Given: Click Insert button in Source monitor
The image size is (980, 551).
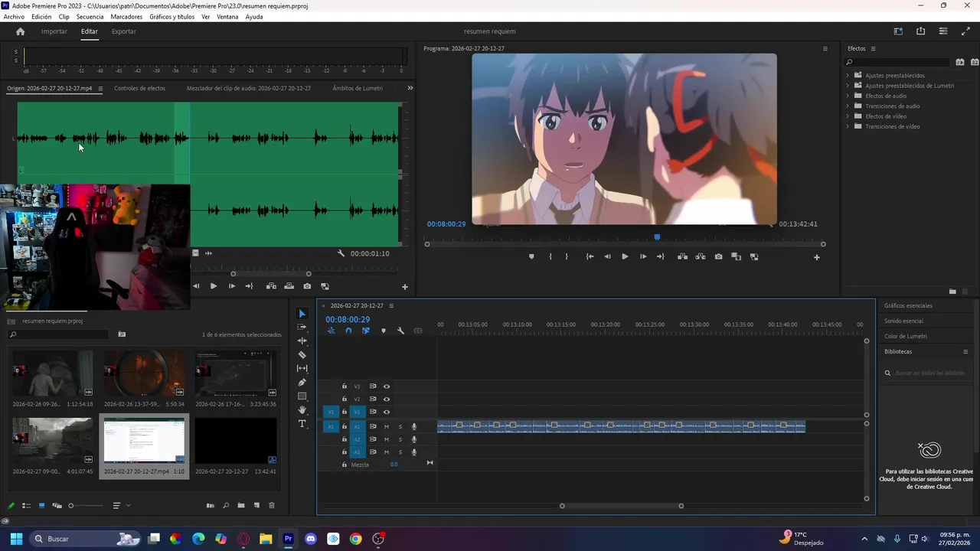Looking at the screenshot, I should (x=271, y=286).
